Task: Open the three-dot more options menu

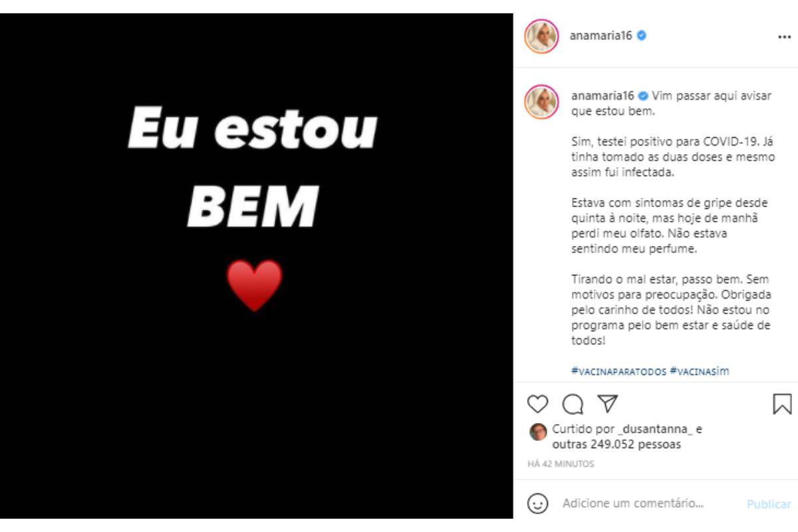Action: click(784, 37)
